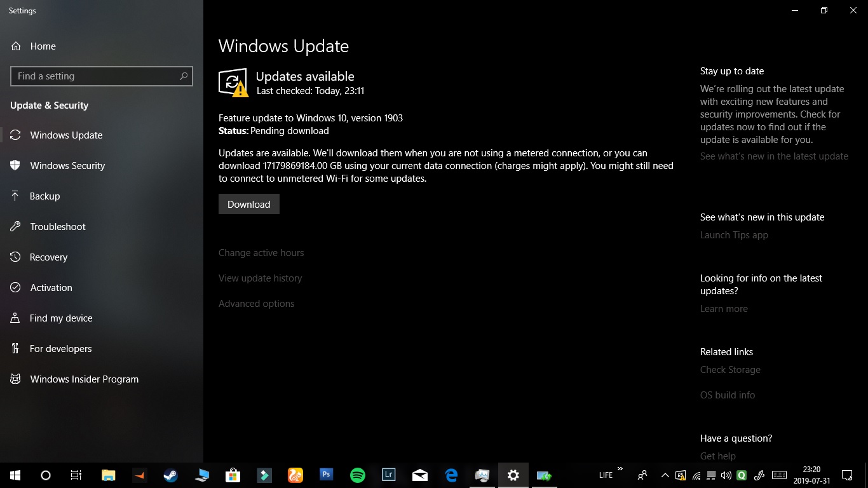
Task: Click the search magnifier in Find a setting
Action: pyautogui.click(x=184, y=76)
